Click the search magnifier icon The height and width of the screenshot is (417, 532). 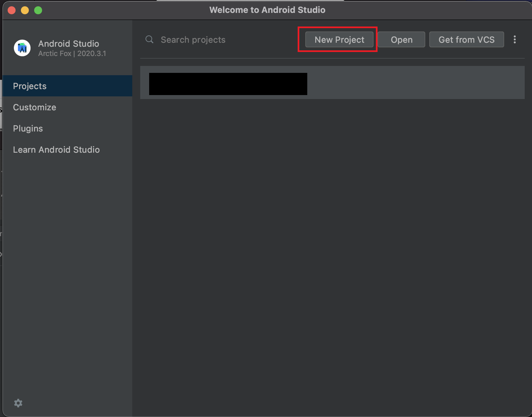[149, 40]
